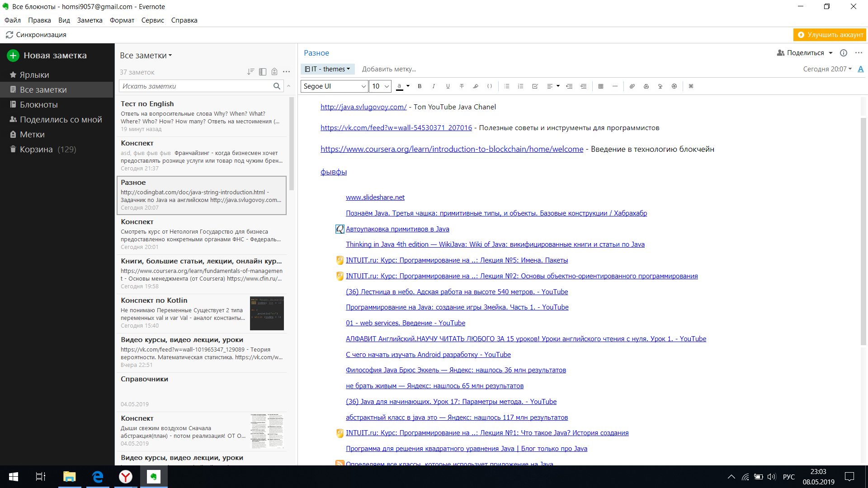Open the Поделиться share button
Screen dimensions: 868x488
[801, 53]
